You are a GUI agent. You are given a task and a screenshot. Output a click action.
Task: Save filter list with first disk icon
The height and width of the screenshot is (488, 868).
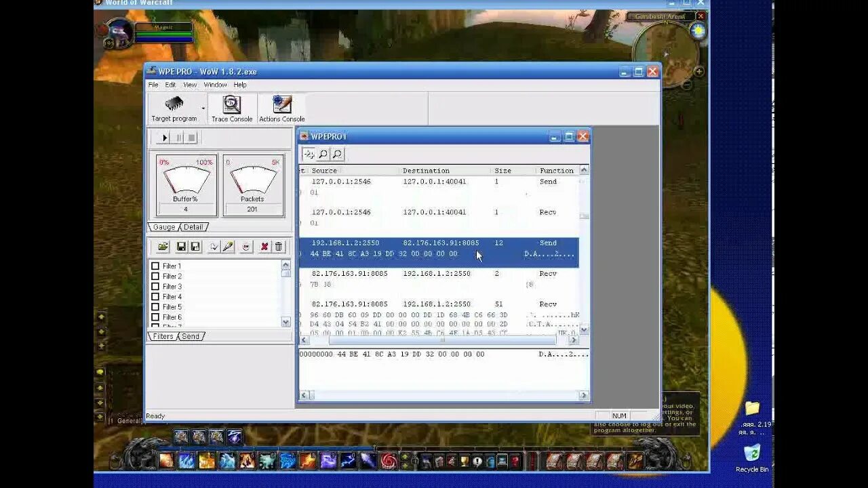pos(181,247)
